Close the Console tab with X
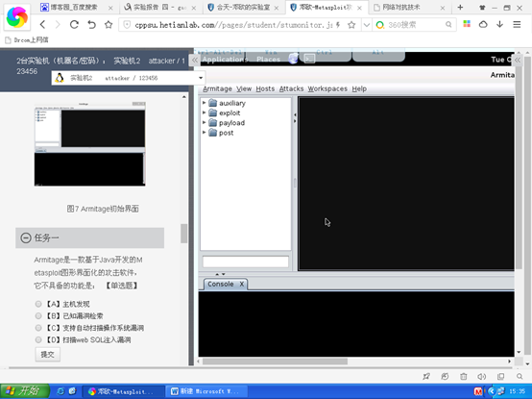The width and height of the screenshot is (532, 399). pos(242,284)
